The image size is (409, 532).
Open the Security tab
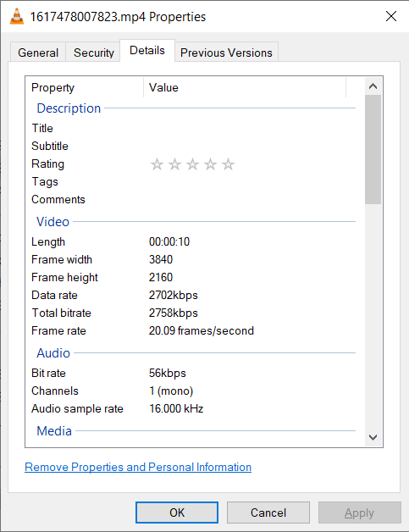click(x=94, y=53)
